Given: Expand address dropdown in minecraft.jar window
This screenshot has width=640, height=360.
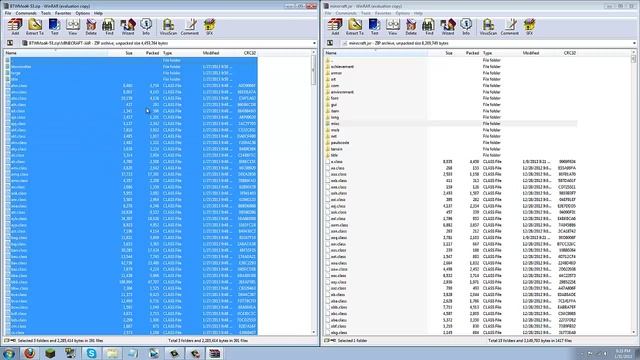Looking at the screenshot, I should [634, 43].
